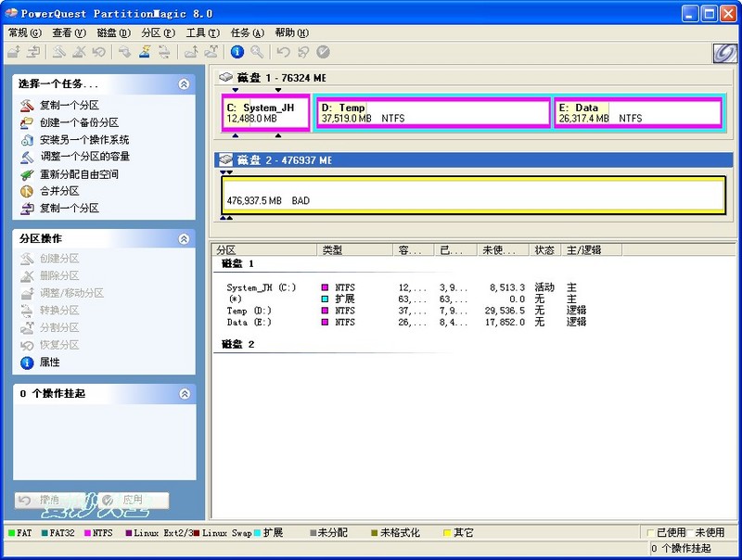
Task: Open the 分区(P) menu
Action: pos(158,32)
